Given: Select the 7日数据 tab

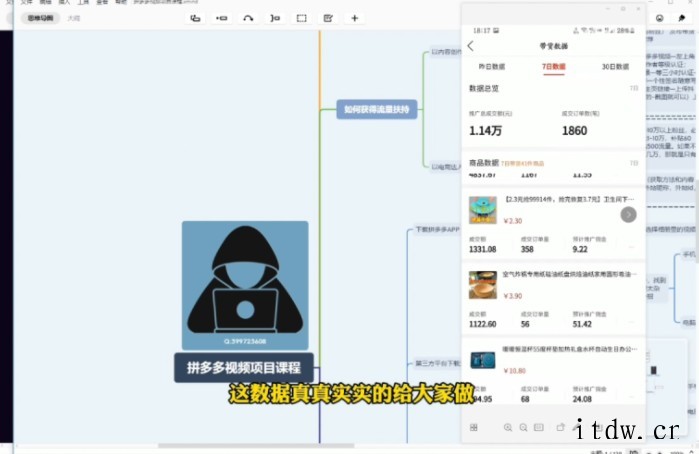Looking at the screenshot, I should click(x=554, y=66).
